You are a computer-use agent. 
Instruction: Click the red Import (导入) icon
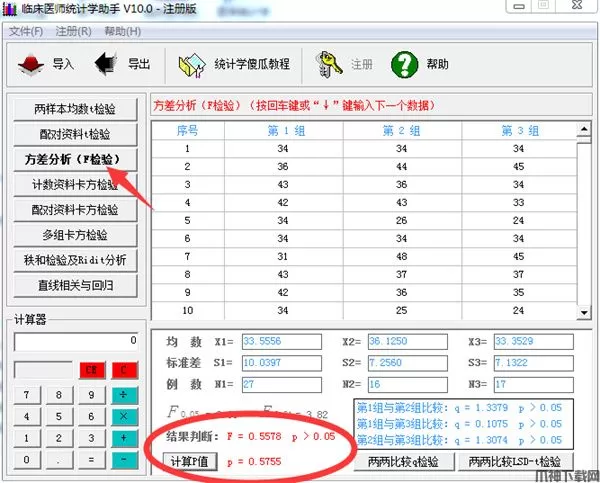(31, 64)
